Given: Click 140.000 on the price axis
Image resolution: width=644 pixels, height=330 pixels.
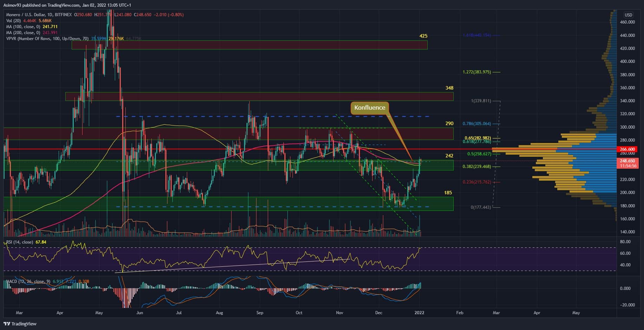Looking at the screenshot, I should pos(627,232).
